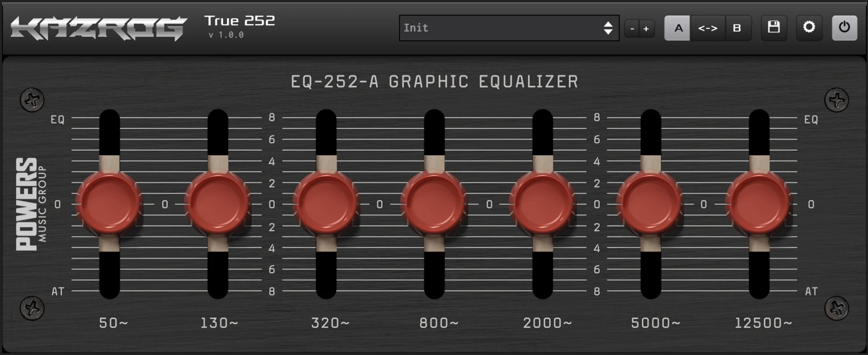Screen dimensions: 868x355
Task: Click the save preset floppy disk icon
Action: (774, 28)
